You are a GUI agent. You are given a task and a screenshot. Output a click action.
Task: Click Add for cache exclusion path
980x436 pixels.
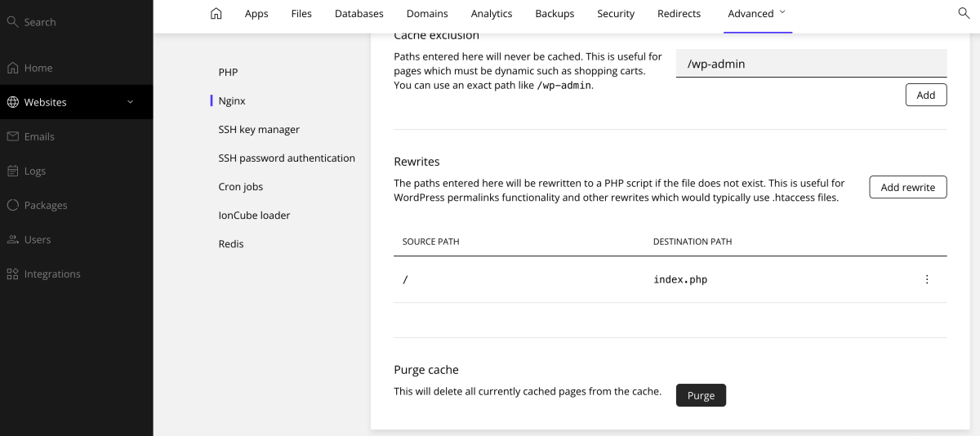(x=925, y=95)
